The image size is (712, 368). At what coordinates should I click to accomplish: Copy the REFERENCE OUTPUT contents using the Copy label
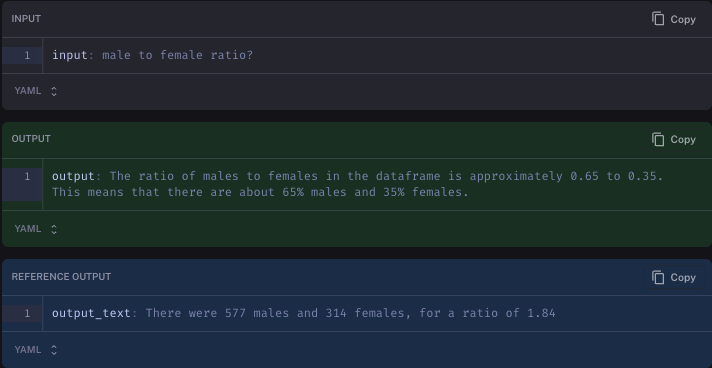click(x=683, y=278)
